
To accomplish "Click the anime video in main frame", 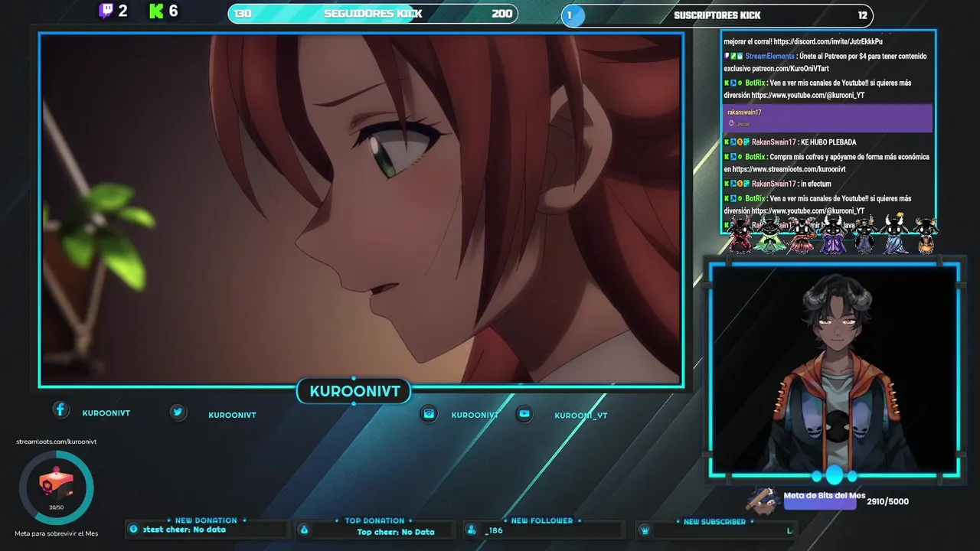I will click(361, 209).
